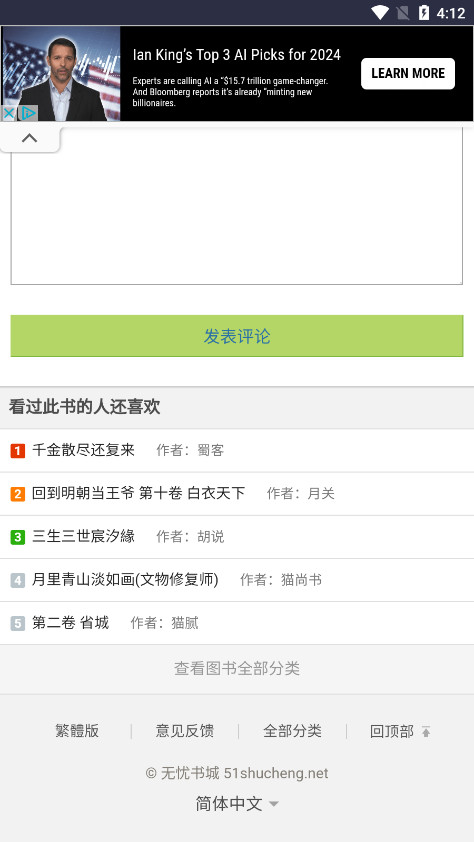Open the AdChoices triangle icon
The image size is (474, 842).
coord(27,114)
